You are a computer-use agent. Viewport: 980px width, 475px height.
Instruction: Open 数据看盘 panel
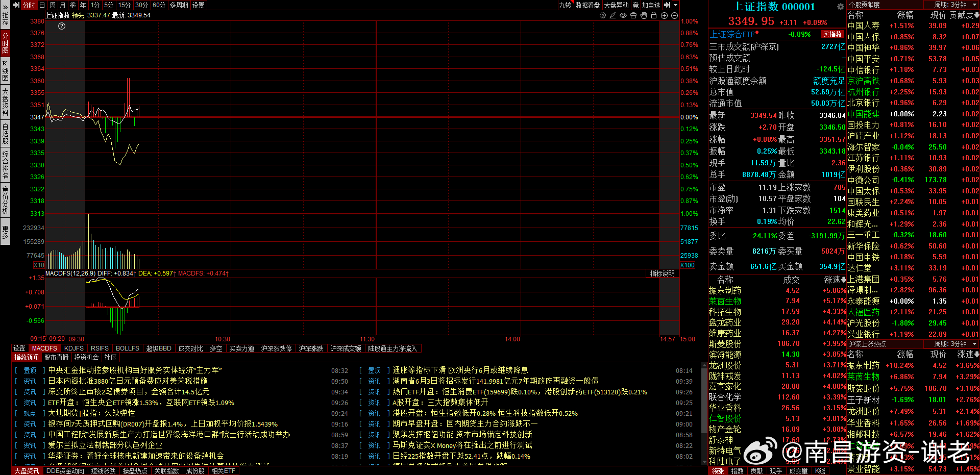587,5
